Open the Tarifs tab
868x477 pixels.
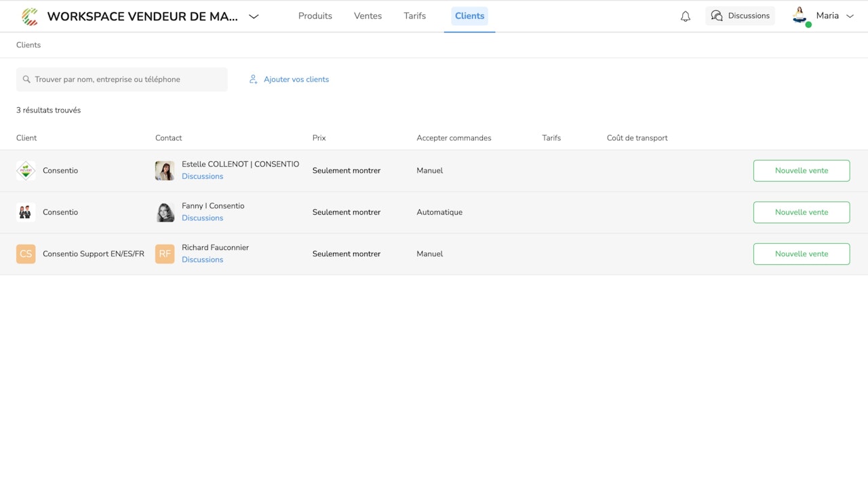click(415, 16)
